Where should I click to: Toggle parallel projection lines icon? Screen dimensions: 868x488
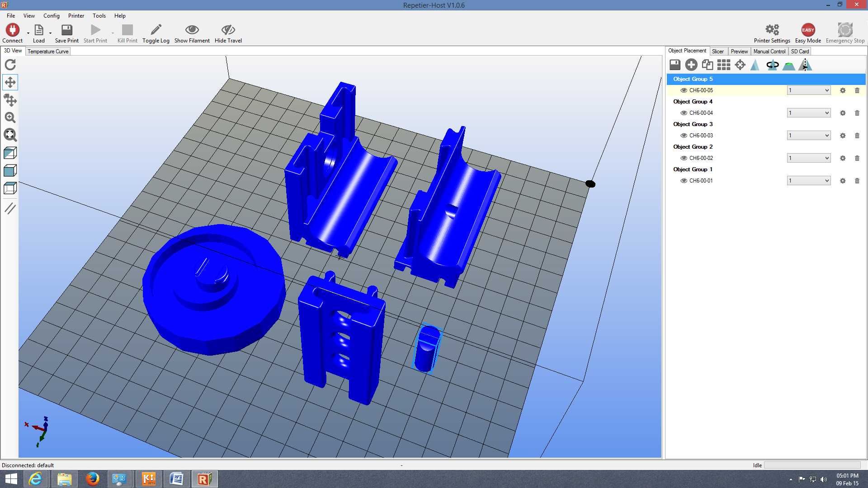coord(10,208)
